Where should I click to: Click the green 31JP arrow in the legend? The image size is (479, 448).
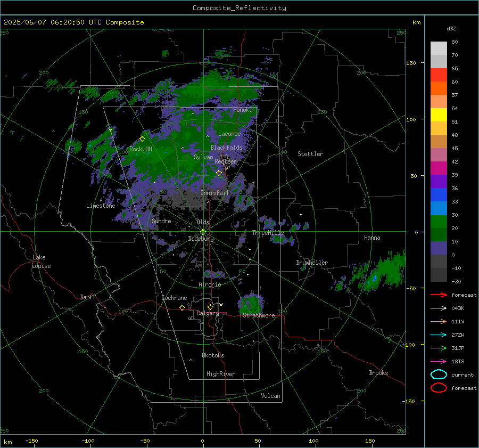pos(439,348)
